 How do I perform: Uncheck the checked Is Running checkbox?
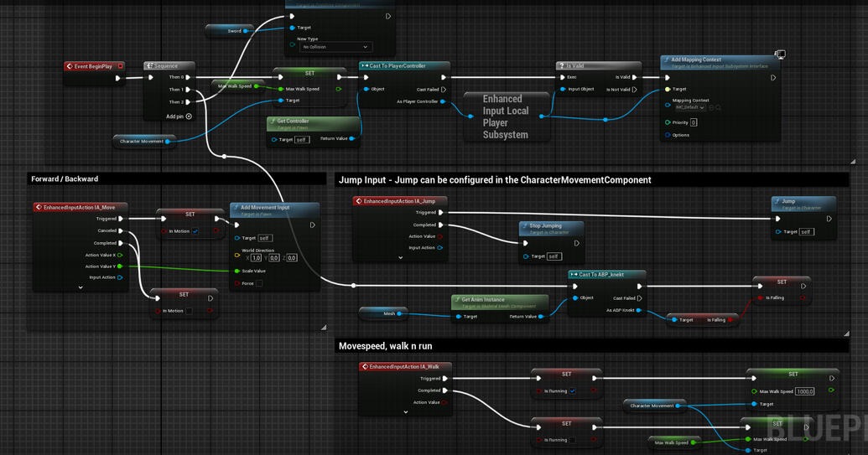[x=573, y=390]
